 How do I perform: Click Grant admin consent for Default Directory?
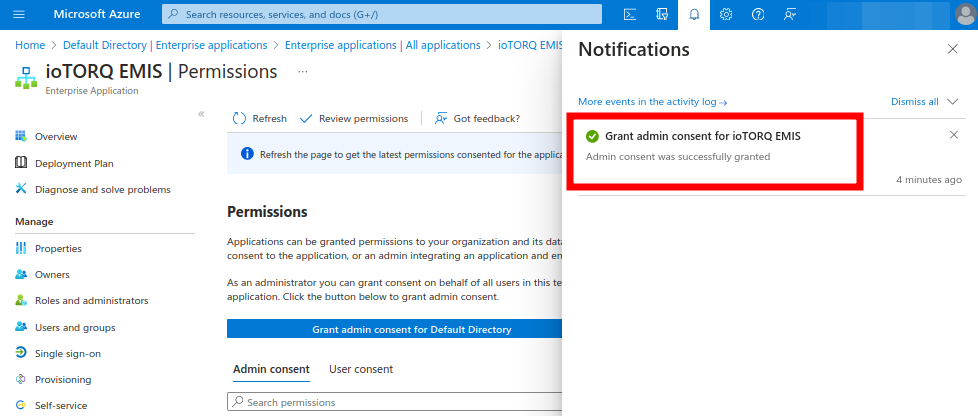point(395,329)
